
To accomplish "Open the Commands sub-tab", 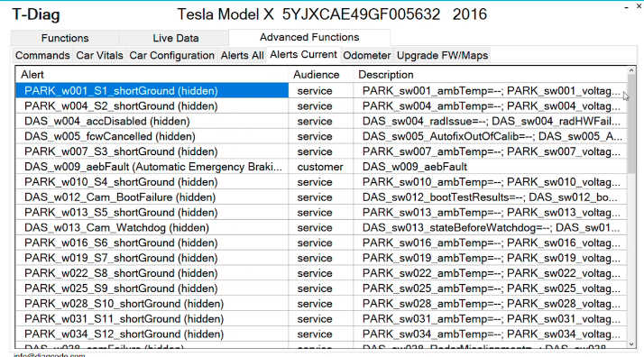I will [x=42, y=55].
